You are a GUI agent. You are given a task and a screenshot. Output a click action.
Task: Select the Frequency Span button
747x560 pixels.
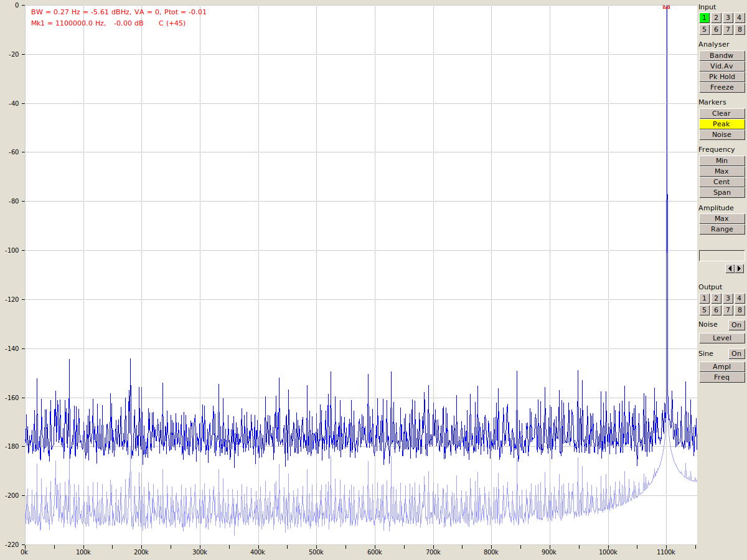(721, 192)
